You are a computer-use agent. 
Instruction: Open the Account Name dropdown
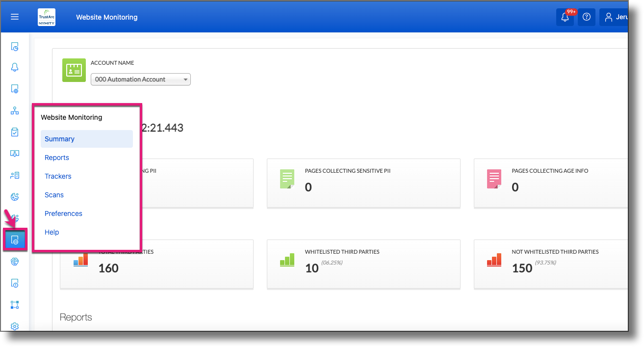pyautogui.click(x=141, y=79)
